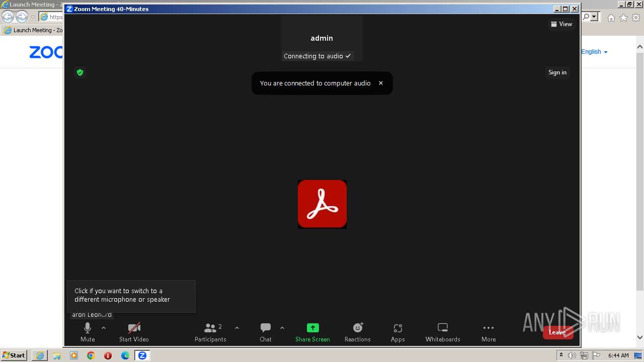Open the Apps icon in toolbar
Image resolution: width=644 pixels, height=362 pixels.
pyautogui.click(x=398, y=332)
